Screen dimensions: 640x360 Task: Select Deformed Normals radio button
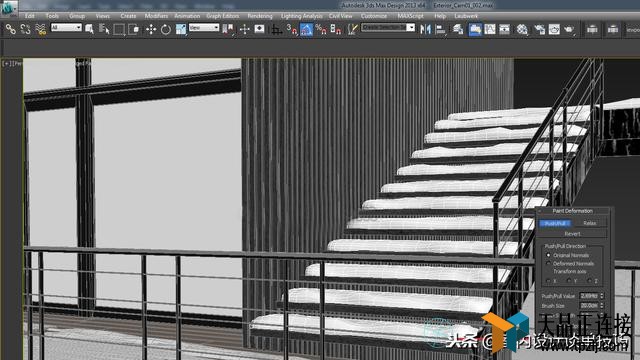549,264
